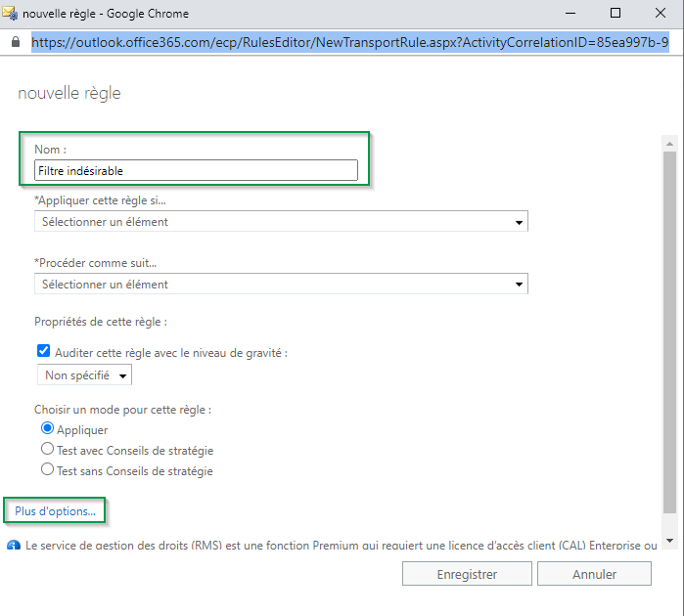Click the vertical scrollbar thumb

click(x=669, y=332)
